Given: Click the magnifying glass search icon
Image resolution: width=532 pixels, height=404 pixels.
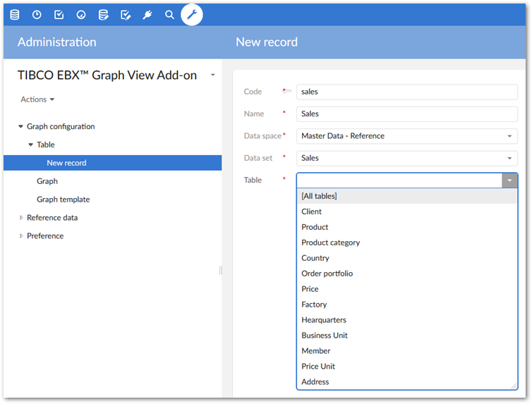Looking at the screenshot, I should (169, 14).
